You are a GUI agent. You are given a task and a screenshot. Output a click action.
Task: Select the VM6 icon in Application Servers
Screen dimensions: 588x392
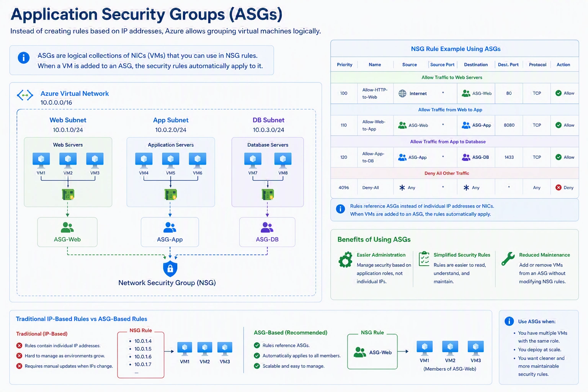click(x=198, y=160)
